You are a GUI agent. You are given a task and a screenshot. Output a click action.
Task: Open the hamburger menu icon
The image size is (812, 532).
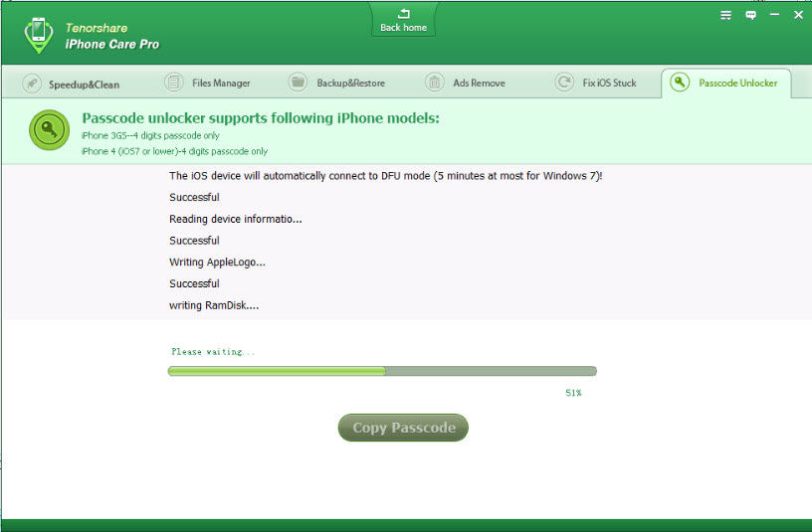click(726, 16)
